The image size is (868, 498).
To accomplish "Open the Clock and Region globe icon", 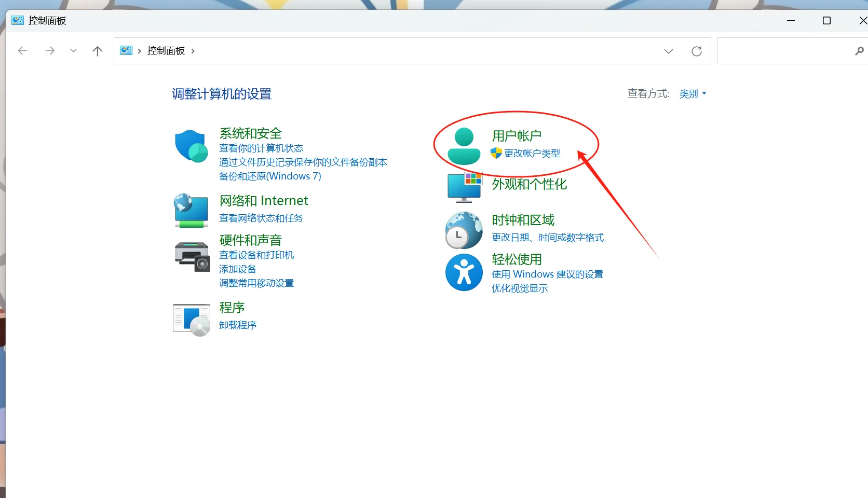I will coord(464,230).
